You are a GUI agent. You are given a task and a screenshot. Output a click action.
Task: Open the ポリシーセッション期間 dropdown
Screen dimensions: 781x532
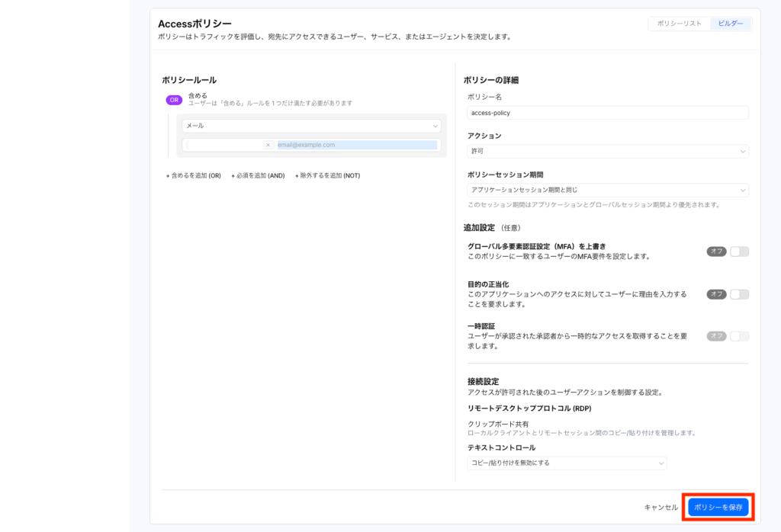[x=607, y=190]
